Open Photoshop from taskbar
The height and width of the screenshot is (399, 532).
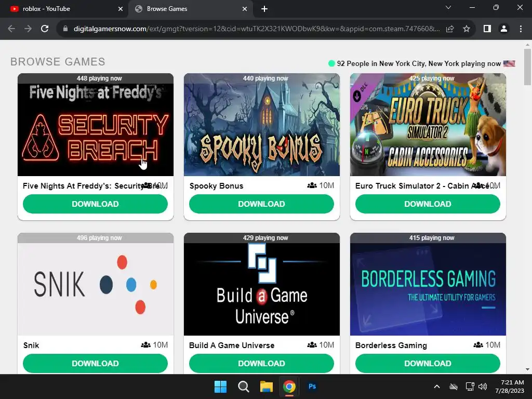[x=312, y=387]
